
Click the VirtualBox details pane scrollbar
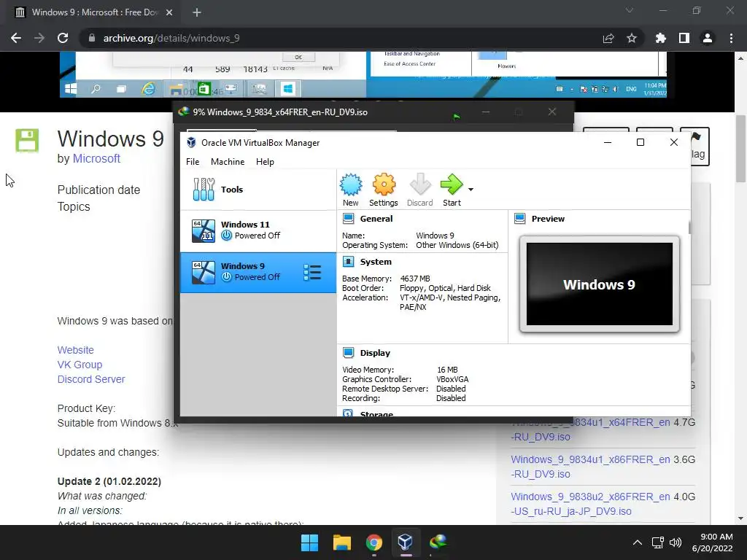[x=689, y=227]
